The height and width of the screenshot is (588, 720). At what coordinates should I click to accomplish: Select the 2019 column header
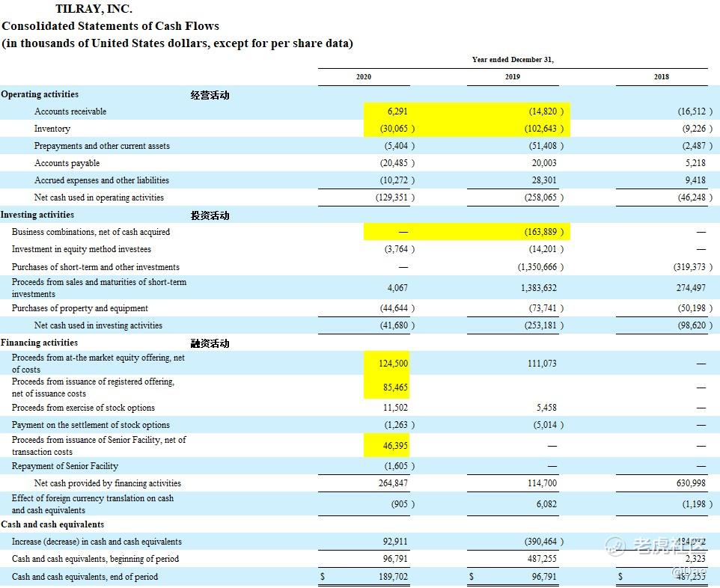point(513,76)
